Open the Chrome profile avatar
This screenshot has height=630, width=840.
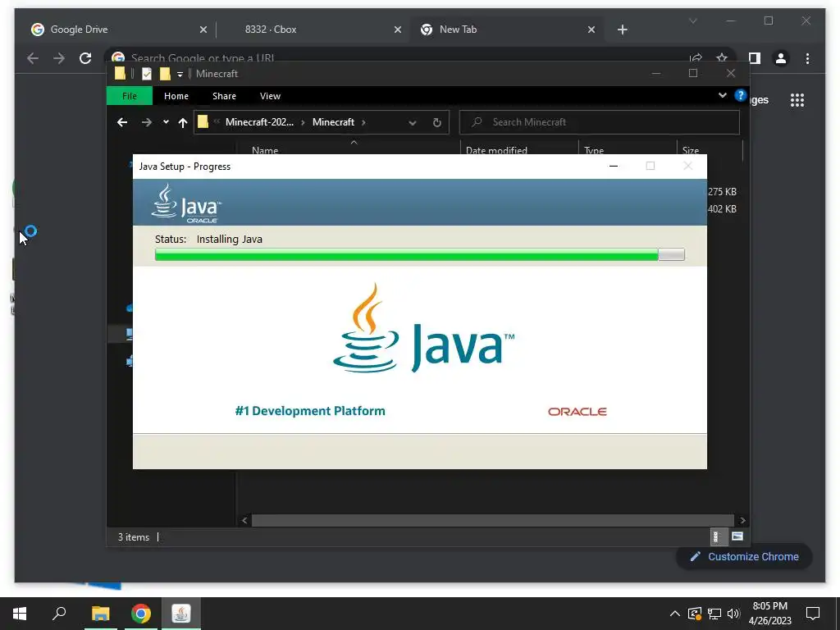781,58
